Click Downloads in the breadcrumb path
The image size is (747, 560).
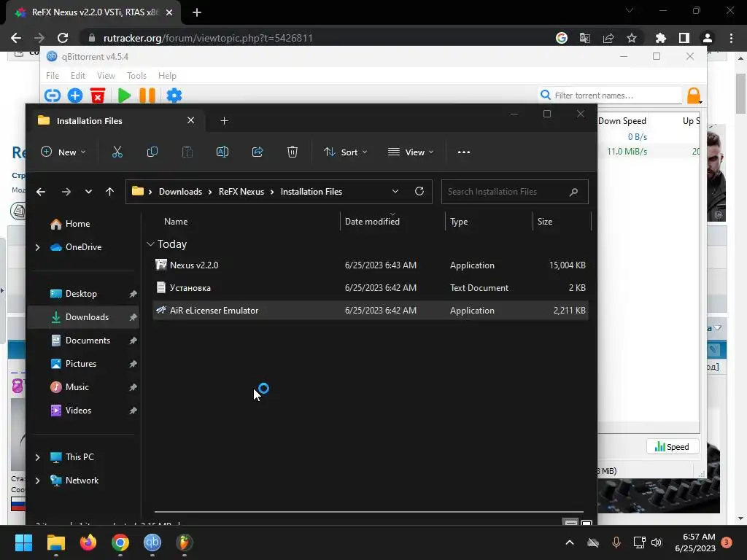point(181,192)
